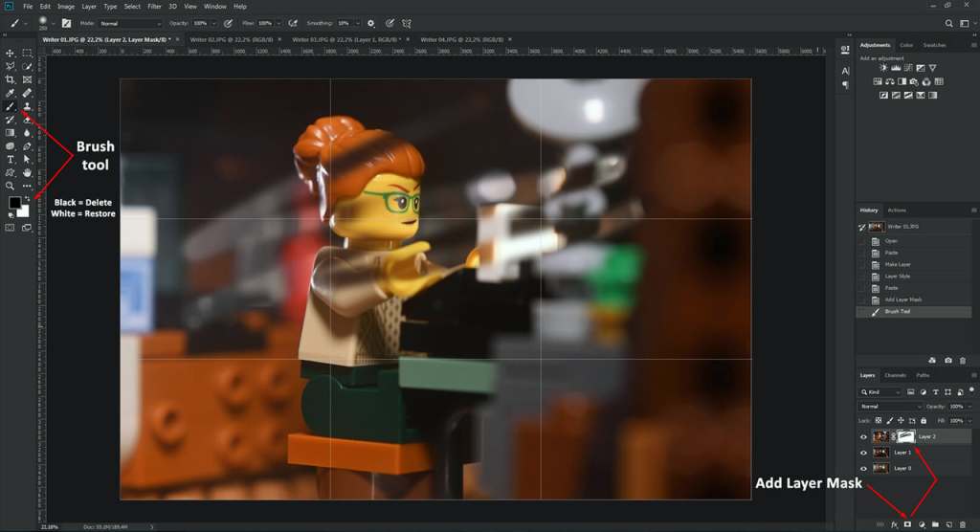Image resolution: width=980 pixels, height=532 pixels.
Task: Open the layer Kind filter dropdown
Action: click(880, 392)
